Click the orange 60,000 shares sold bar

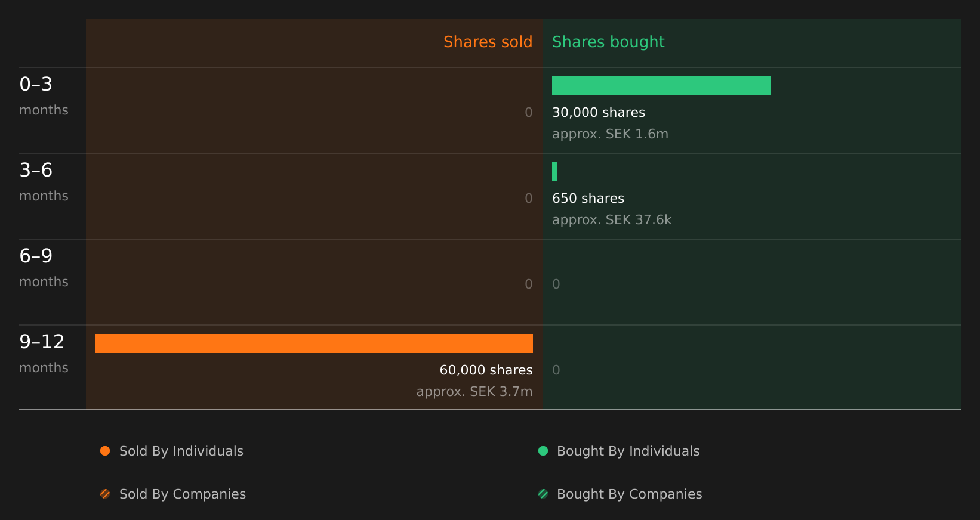click(314, 343)
